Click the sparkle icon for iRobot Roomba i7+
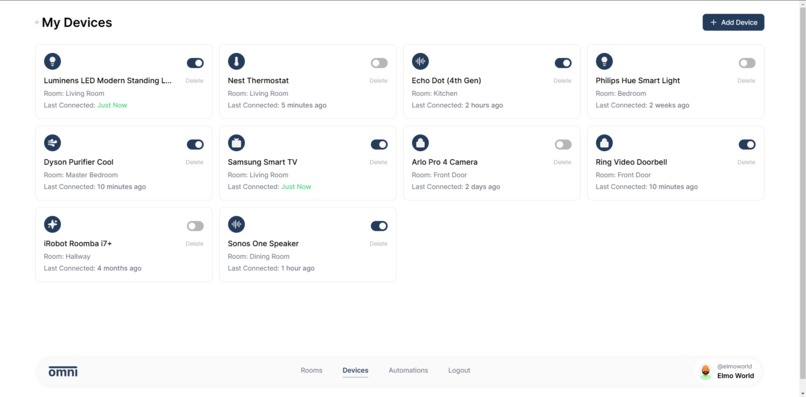This screenshot has width=806, height=397. [52, 224]
